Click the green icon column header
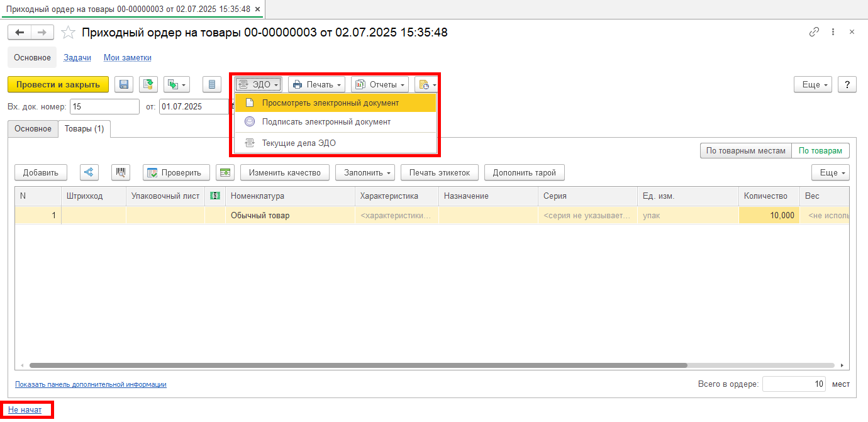This screenshot has width=868, height=422. point(214,196)
